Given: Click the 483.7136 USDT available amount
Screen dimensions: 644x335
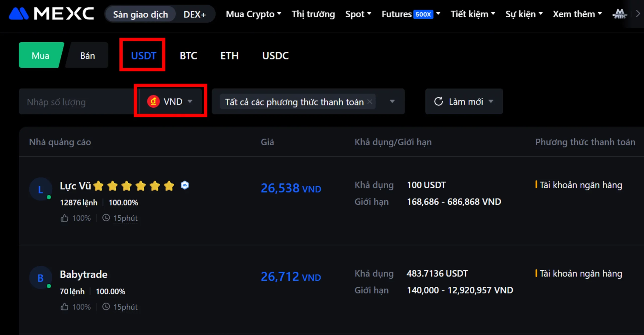Looking at the screenshot, I should [437, 274].
